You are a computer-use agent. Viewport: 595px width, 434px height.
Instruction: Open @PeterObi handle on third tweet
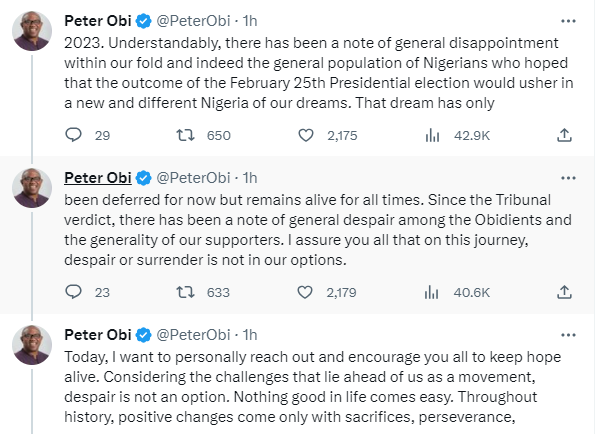coord(193,335)
